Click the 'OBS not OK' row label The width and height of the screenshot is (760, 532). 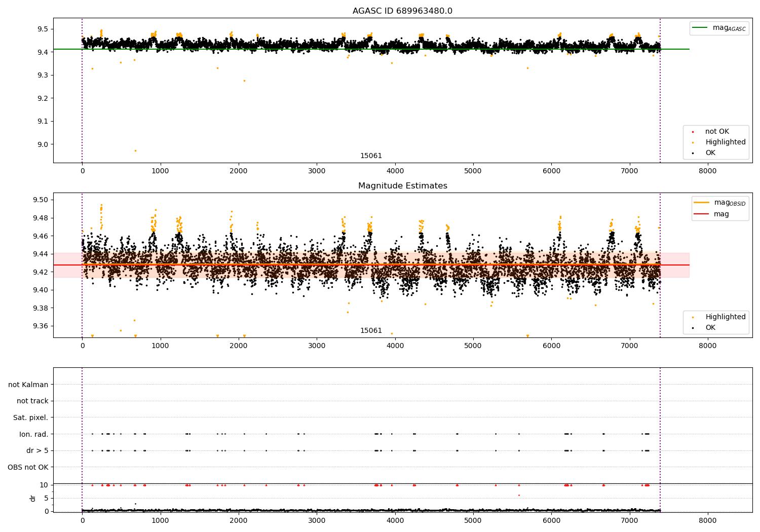(x=28, y=467)
